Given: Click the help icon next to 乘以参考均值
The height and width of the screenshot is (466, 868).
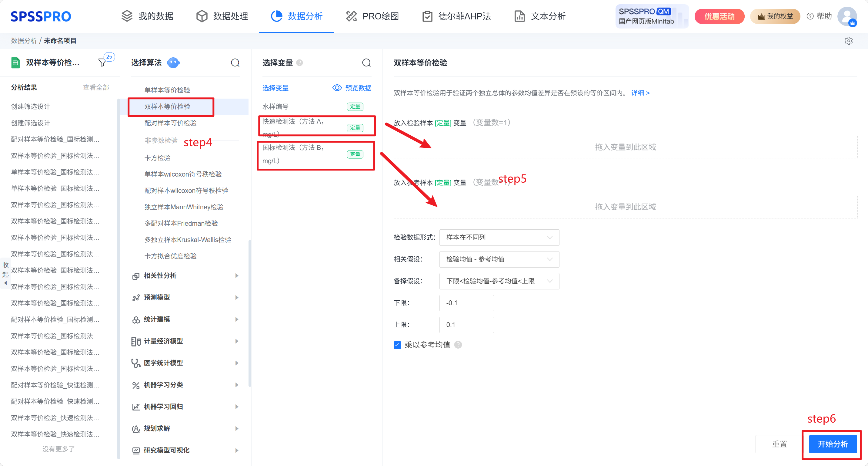Looking at the screenshot, I should pyautogui.click(x=458, y=345).
